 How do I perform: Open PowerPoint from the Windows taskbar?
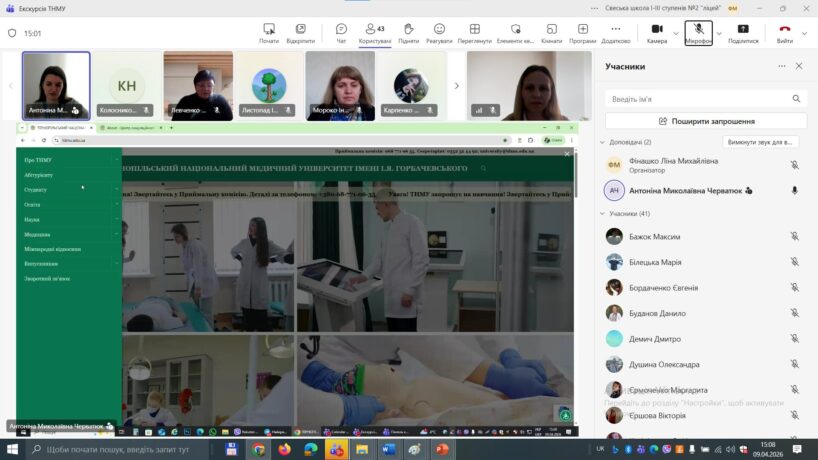point(441,450)
